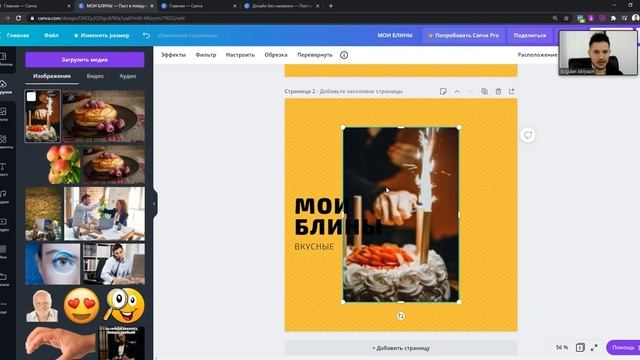Open the text tool in the sidebar

click(x=4, y=169)
